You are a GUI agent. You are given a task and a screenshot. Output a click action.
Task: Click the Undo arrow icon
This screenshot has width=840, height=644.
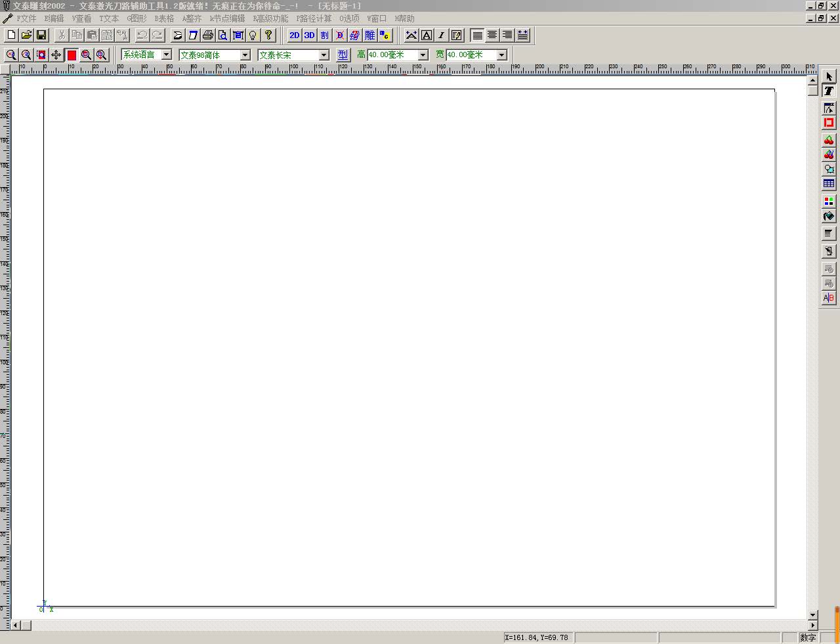(x=142, y=35)
